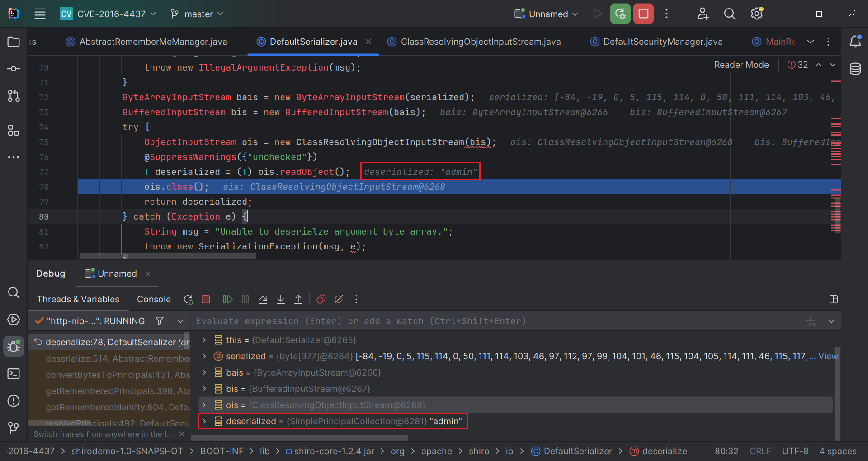The width and height of the screenshot is (868, 461).
Task: Select frame deserialize:514, AbstractRememberMe
Action: [x=109, y=358]
